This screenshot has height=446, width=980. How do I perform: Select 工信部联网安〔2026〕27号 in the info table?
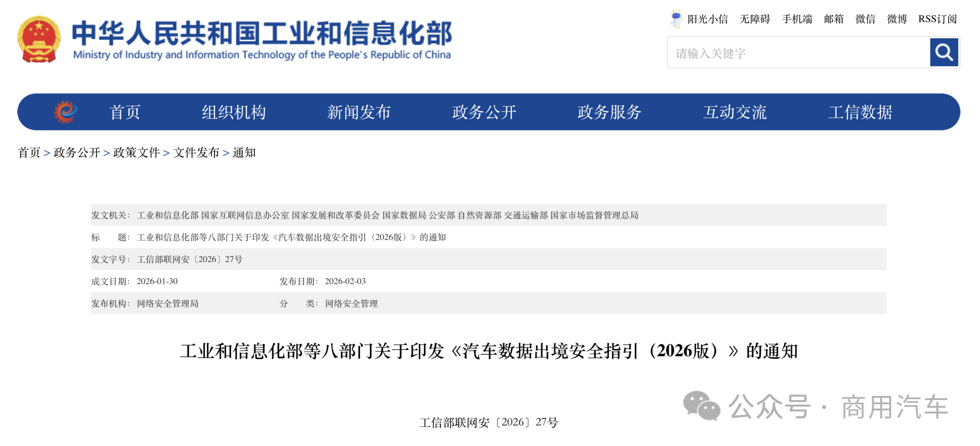(189, 259)
